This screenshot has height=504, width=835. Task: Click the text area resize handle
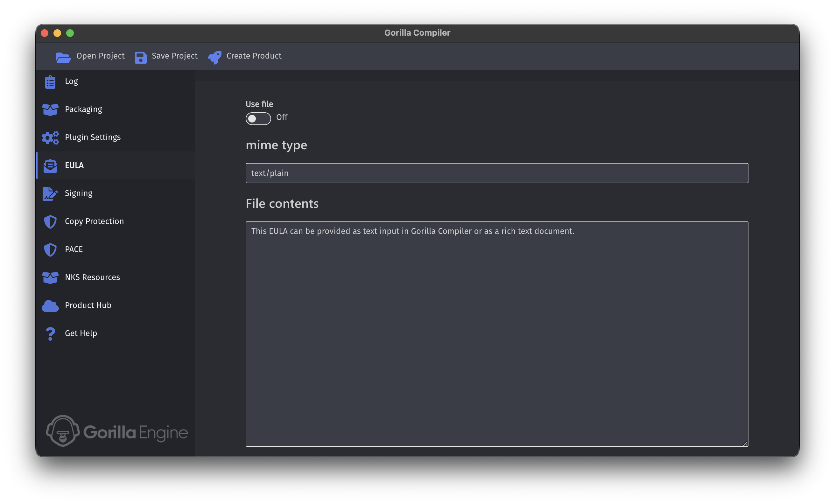745,443
